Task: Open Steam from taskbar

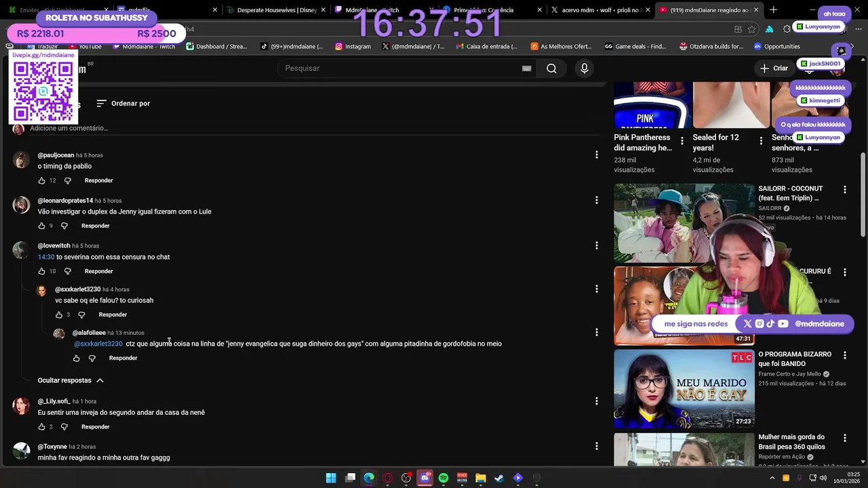Action: tap(499, 478)
